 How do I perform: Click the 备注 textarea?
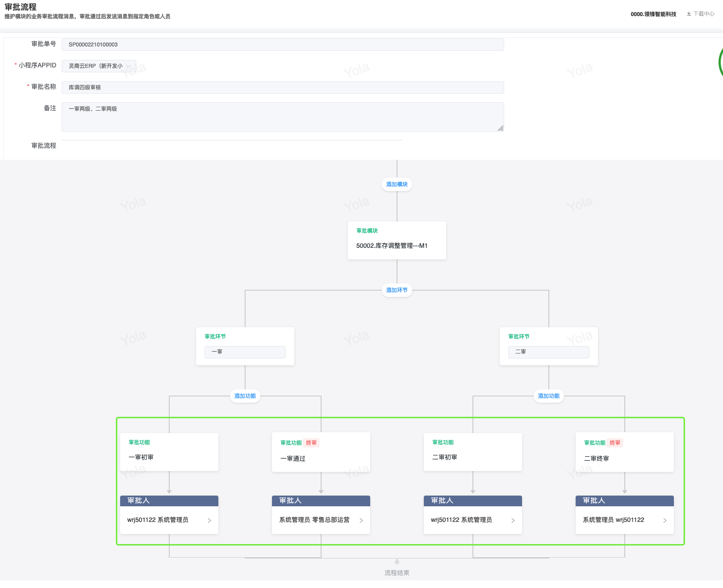tap(282, 117)
